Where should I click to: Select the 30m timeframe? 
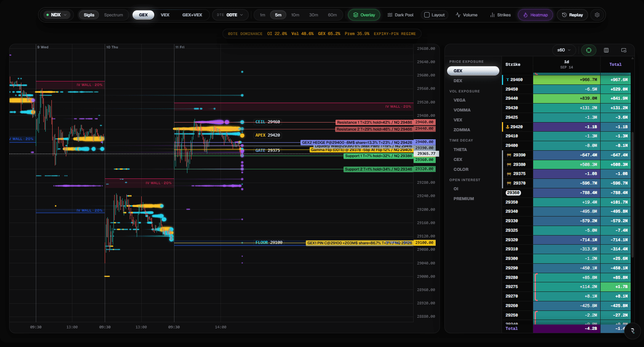tap(313, 15)
